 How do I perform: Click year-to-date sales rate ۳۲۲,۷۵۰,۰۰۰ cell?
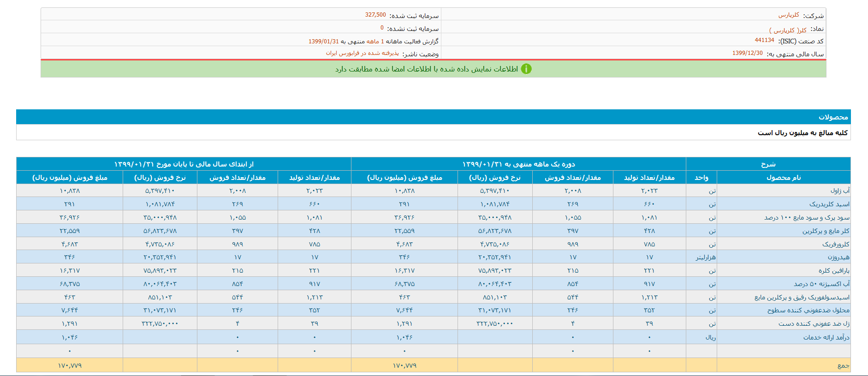pos(160,323)
